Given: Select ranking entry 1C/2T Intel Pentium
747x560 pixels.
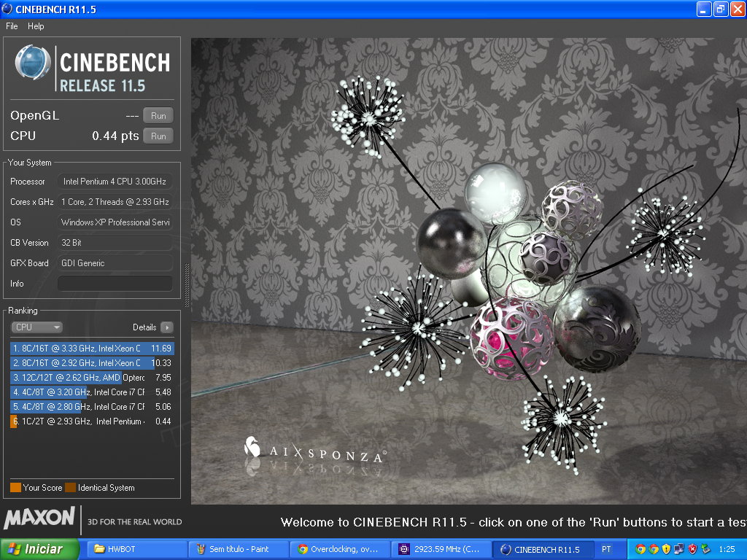Looking at the screenshot, I should click(92, 421).
